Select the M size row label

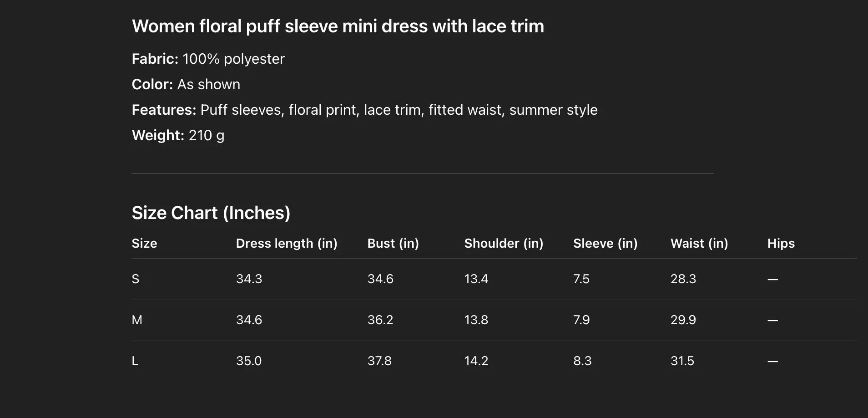[137, 320]
